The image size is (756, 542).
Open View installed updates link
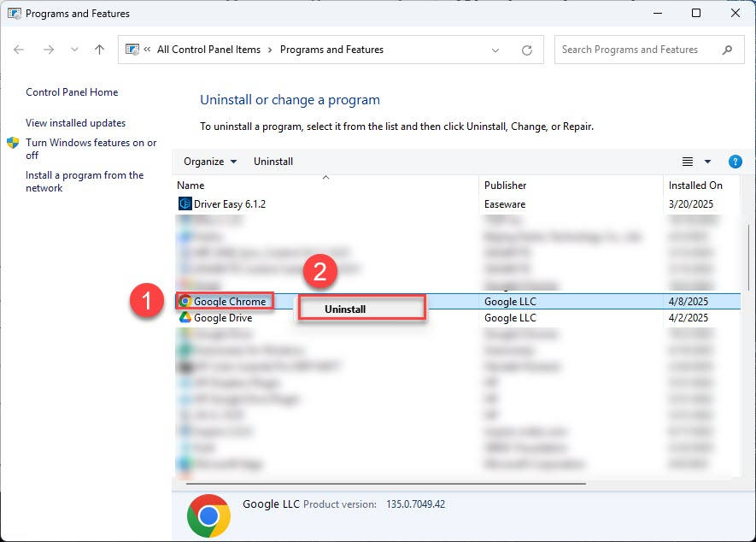pyautogui.click(x=75, y=123)
